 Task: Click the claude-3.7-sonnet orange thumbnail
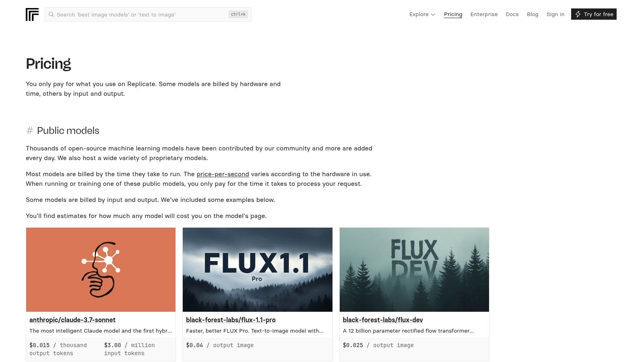(101, 269)
